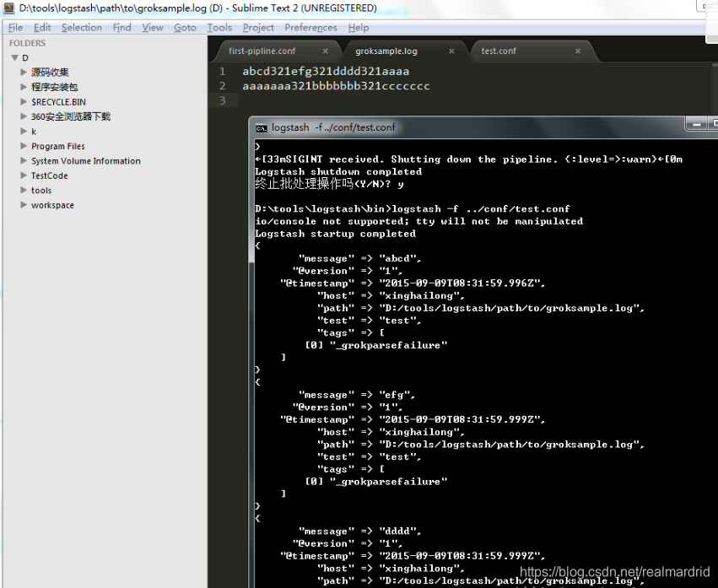Click the "message" => "efg" console line

tap(357, 395)
